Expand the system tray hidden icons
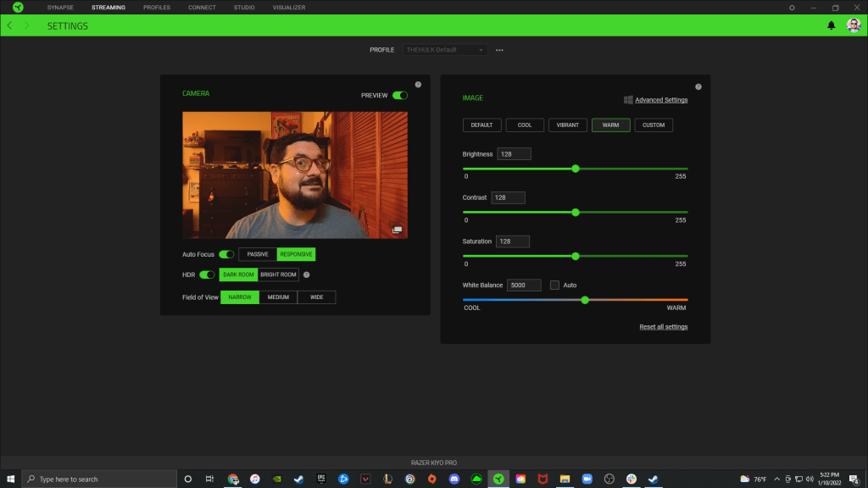 click(776, 479)
